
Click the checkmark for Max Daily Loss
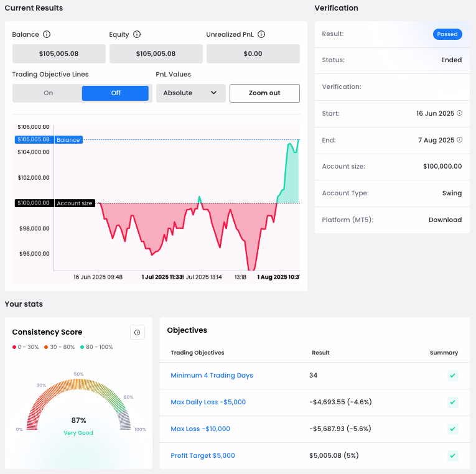pyautogui.click(x=452, y=402)
